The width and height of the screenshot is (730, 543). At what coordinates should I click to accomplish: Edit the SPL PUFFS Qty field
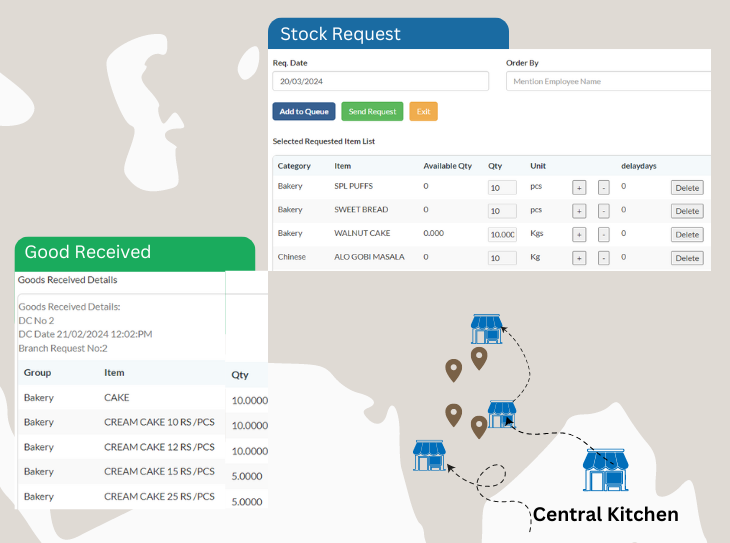point(502,188)
